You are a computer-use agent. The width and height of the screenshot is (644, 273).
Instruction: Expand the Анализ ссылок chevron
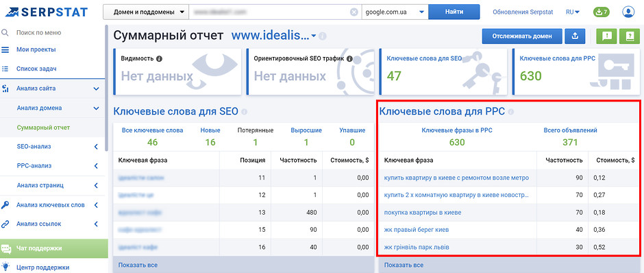(x=96, y=224)
